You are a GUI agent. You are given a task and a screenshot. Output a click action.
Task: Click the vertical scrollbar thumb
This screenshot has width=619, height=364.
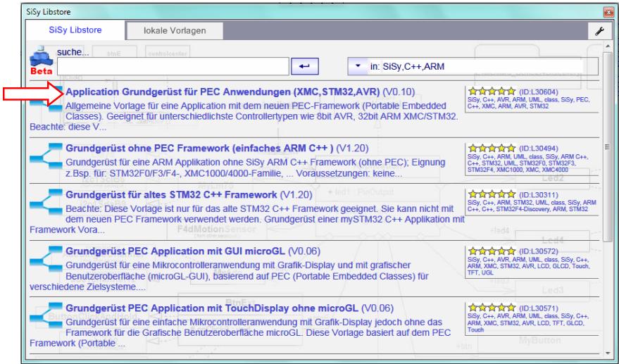(x=608, y=147)
